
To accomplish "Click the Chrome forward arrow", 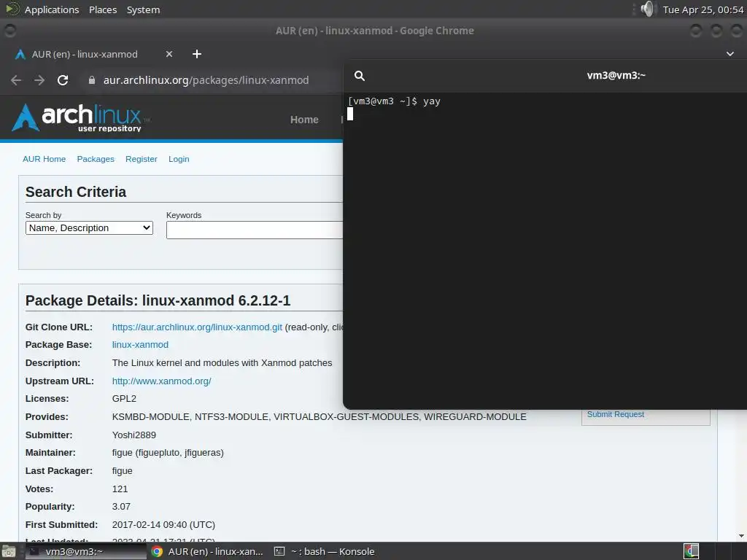I will [39, 80].
